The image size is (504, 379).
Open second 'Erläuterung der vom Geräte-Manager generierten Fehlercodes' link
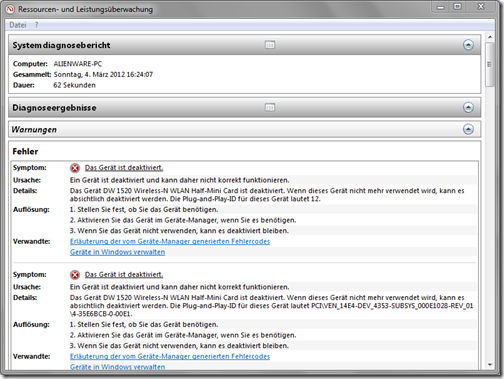(x=170, y=356)
